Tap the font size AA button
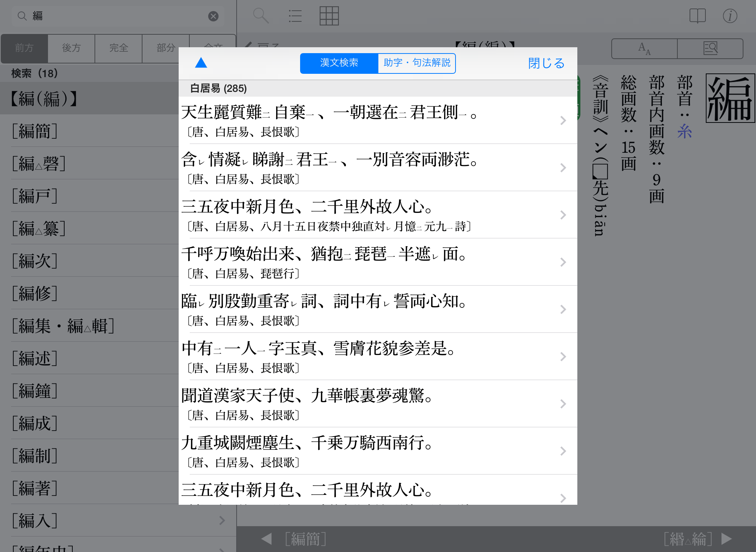This screenshot has width=756, height=552. (645, 48)
